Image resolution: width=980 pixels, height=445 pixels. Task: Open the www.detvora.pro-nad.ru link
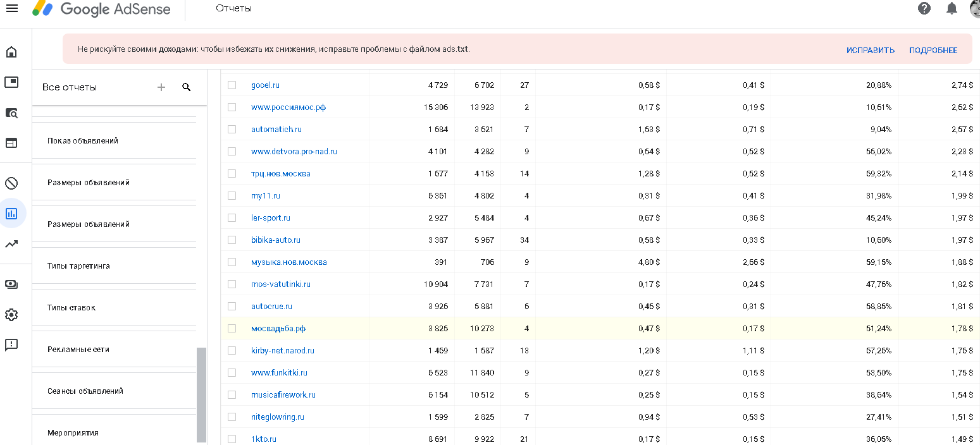pyautogui.click(x=294, y=152)
